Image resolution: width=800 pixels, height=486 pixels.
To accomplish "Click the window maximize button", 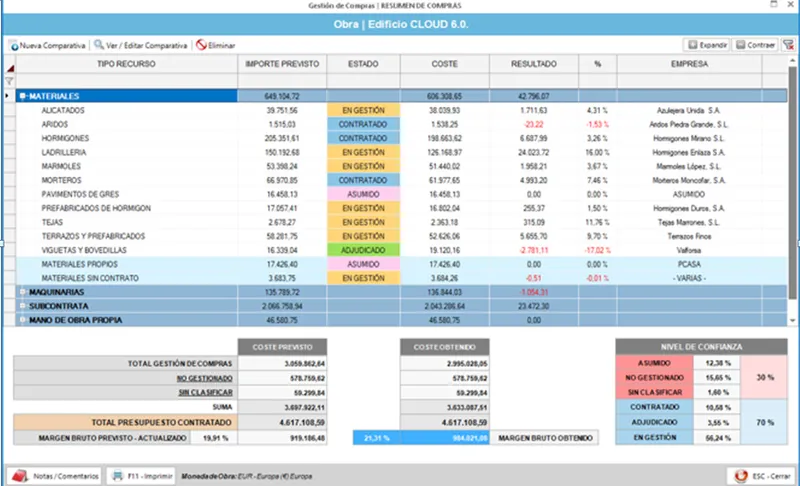I will coord(774,5).
